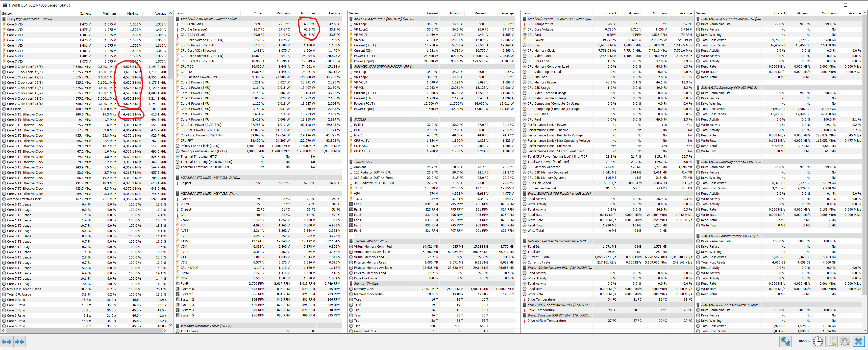Start logging with the sheet-plus icon
Screen dimensions: 868x350
pyautogui.click(x=832, y=342)
